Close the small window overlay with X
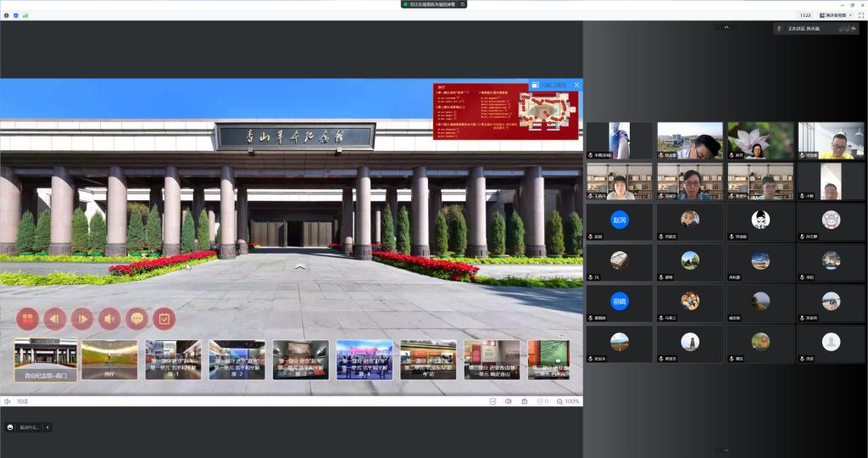 pos(576,85)
